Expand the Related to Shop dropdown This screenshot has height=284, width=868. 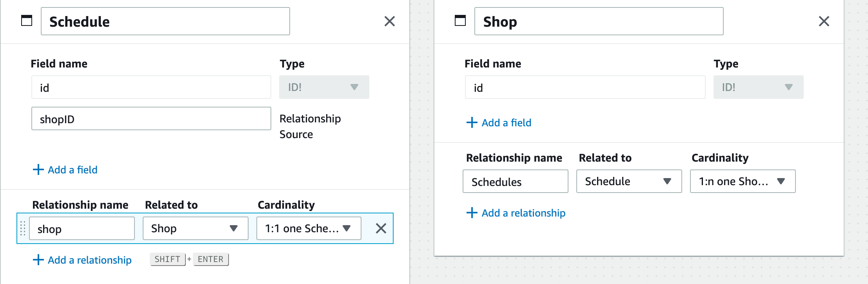pyautogui.click(x=195, y=228)
